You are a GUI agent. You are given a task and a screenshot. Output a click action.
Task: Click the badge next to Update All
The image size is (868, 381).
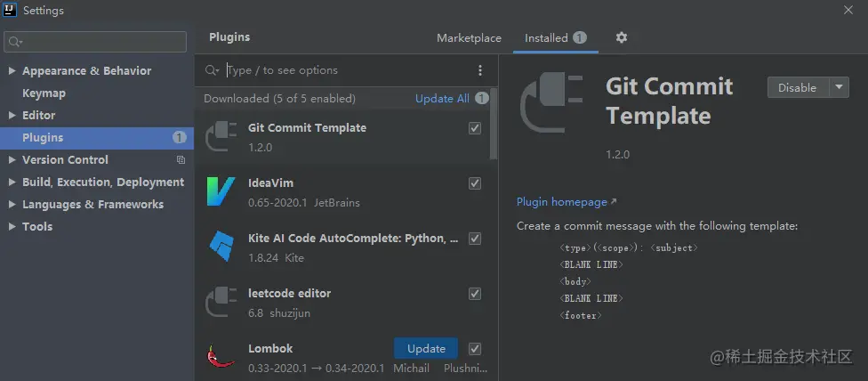tap(482, 99)
